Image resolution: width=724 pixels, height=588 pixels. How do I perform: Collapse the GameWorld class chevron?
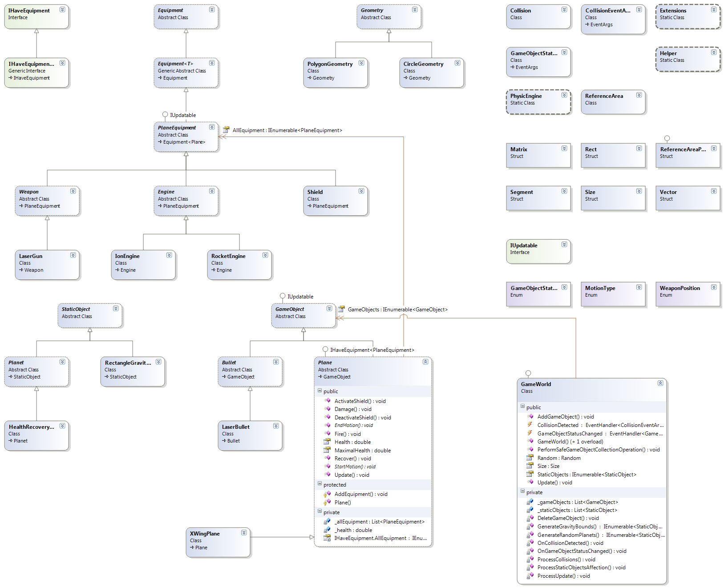pos(660,383)
